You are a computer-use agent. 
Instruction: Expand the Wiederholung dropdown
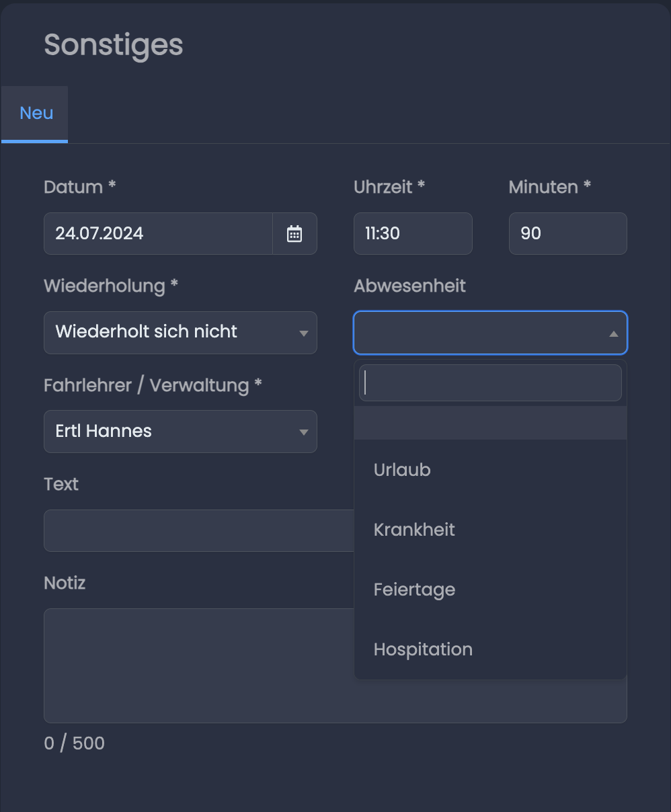pyautogui.click(x=180, y=333)
